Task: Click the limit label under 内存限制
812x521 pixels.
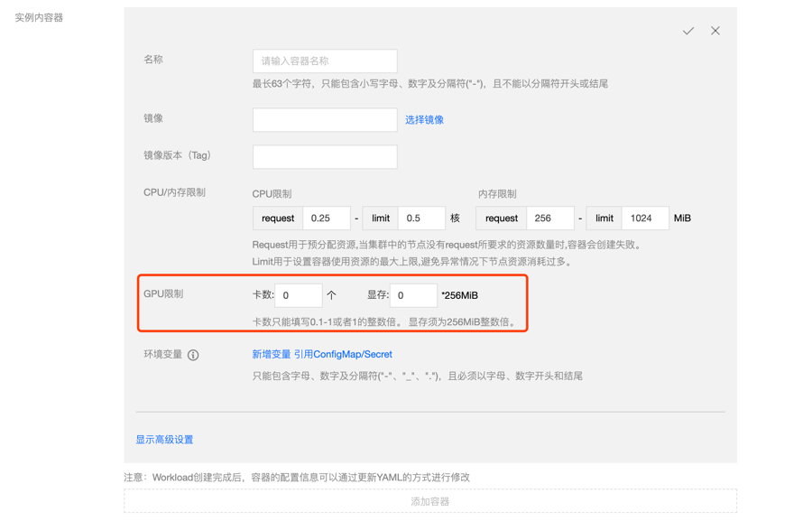Action: pyautogui.click(x=604, y=219)
